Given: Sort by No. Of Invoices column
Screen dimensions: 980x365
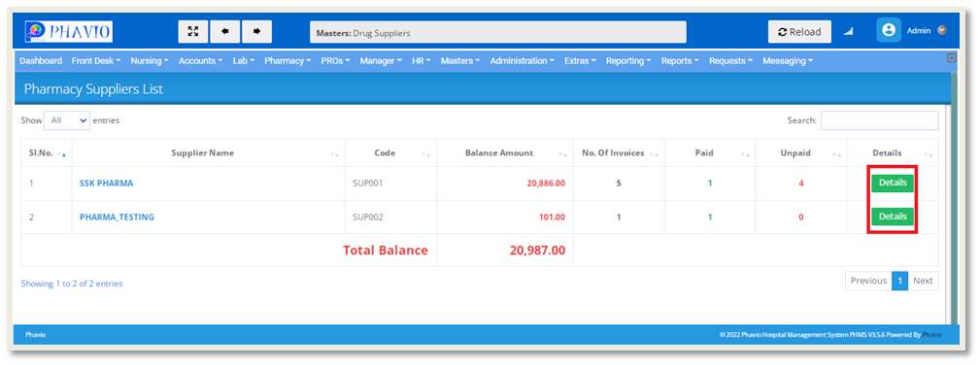Looking at the screenshot, I should point(619,153).
